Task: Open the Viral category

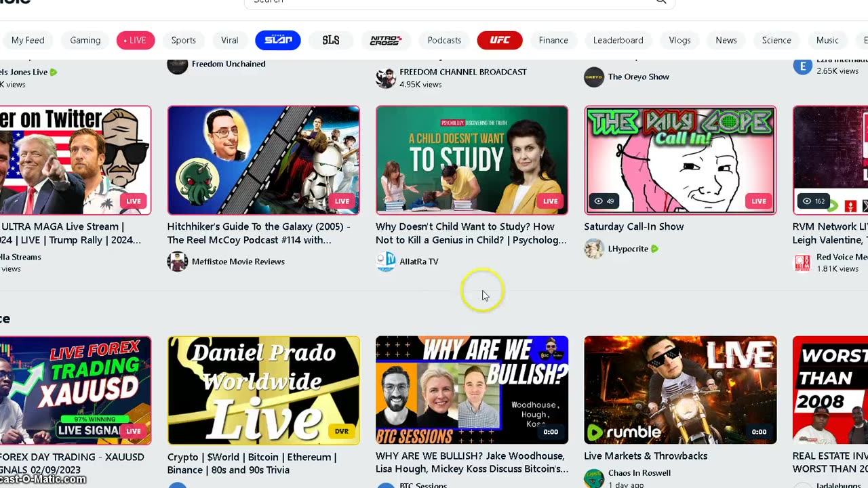Action: tap(230, 40)
